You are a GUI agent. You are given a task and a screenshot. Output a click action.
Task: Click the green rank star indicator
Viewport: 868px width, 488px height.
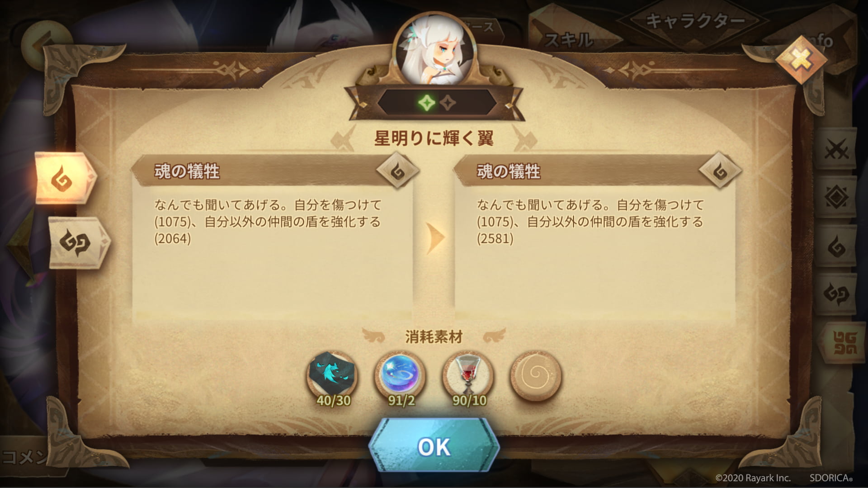pyautogui.click(x=426, y=104)
